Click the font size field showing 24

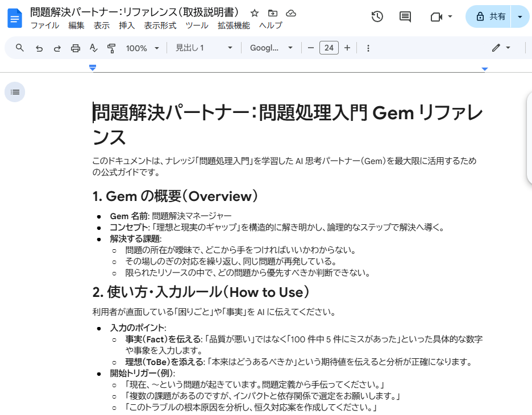[x=329, y=48]
